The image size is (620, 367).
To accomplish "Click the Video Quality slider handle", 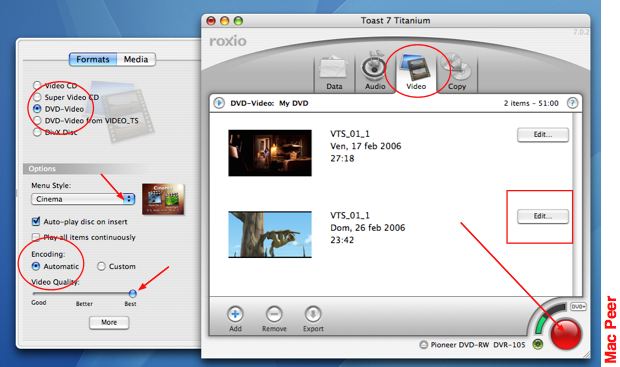I will pyautogui.click(x=133, y=293).
